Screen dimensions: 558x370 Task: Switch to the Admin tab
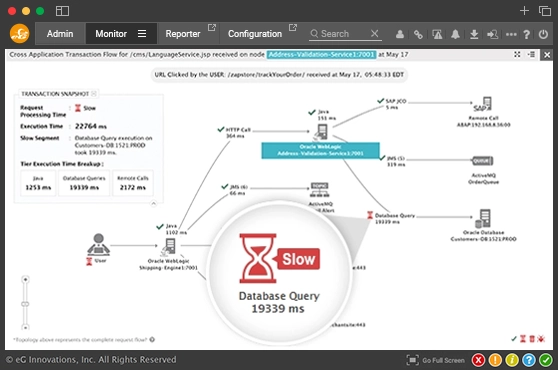(x=60, y=34)
